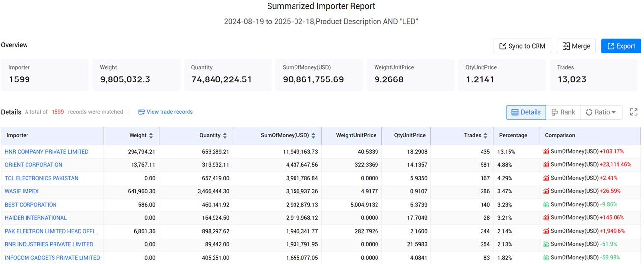Click the Export button
Viewport: 644px width, 264px height.
(x=621, y=46)
